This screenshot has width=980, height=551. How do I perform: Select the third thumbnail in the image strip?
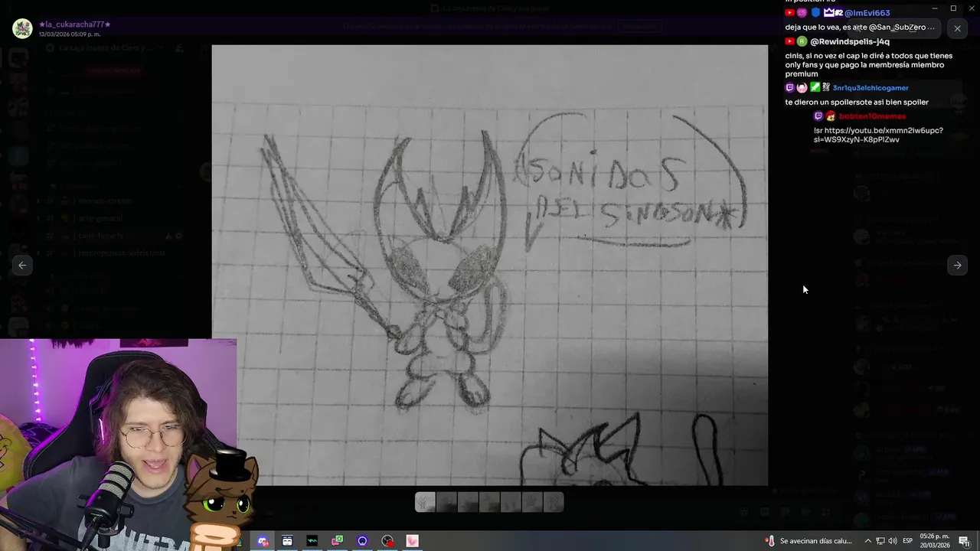[x=468, y=502]
